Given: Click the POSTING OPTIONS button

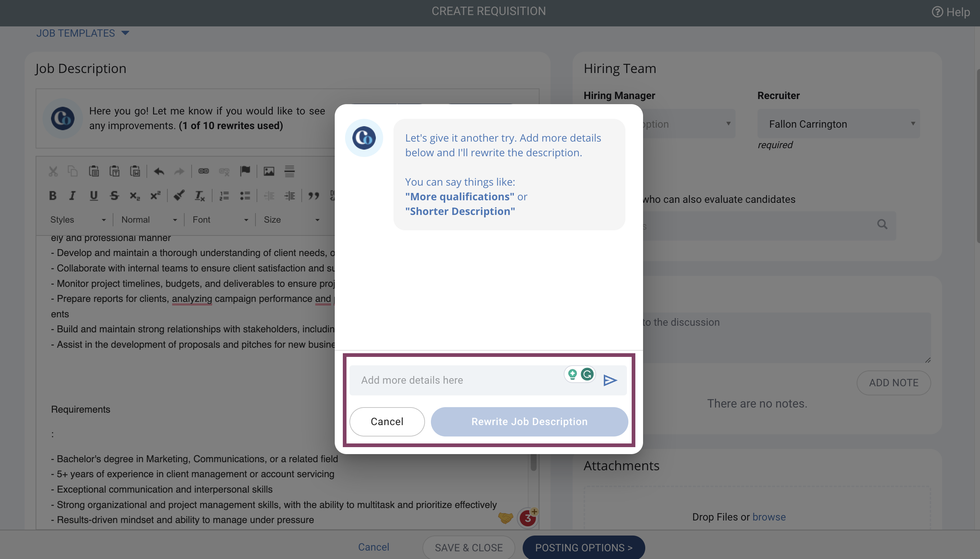Looking at the screenshot, I should coord(584,548).
